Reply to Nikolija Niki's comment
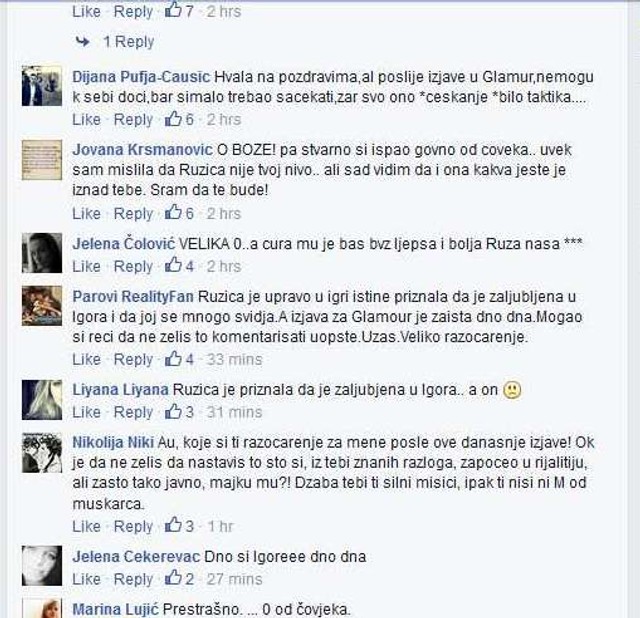The image size is (640, 618). 133,526
